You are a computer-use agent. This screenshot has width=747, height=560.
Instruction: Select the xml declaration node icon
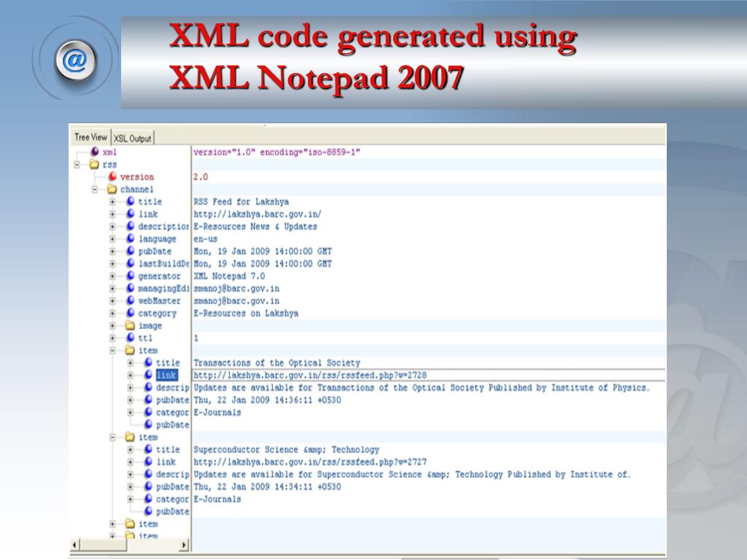tap(95, 152)
